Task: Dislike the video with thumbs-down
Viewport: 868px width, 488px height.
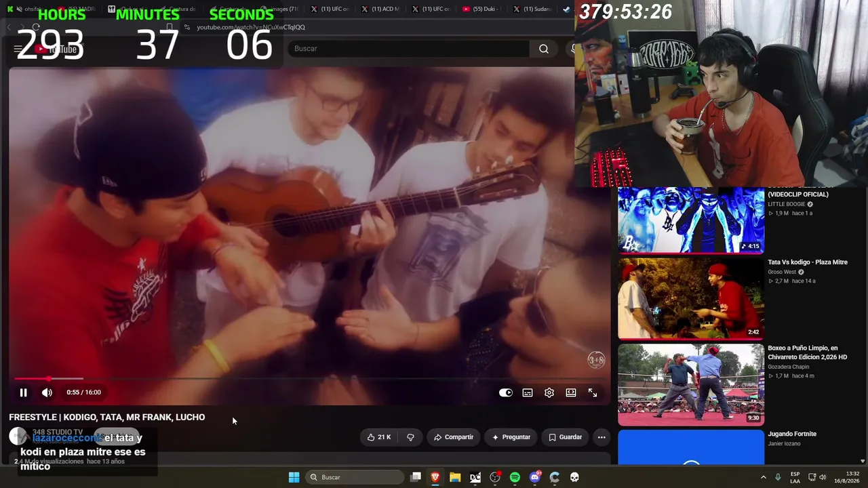Action: tap(410, 437)
